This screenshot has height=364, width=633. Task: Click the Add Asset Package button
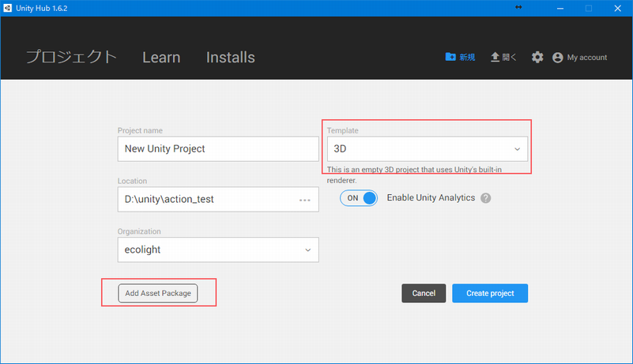pos(158,294)
